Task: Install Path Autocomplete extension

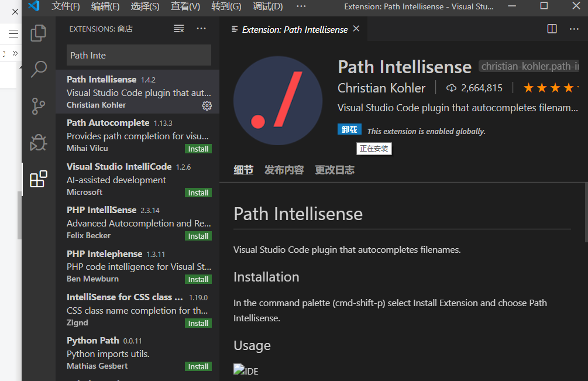Action: 198,149
